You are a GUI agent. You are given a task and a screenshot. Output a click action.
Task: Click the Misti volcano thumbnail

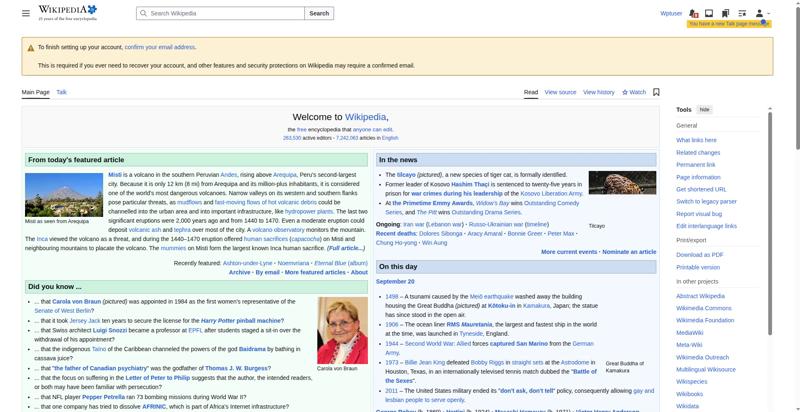(x=64, y=195)
